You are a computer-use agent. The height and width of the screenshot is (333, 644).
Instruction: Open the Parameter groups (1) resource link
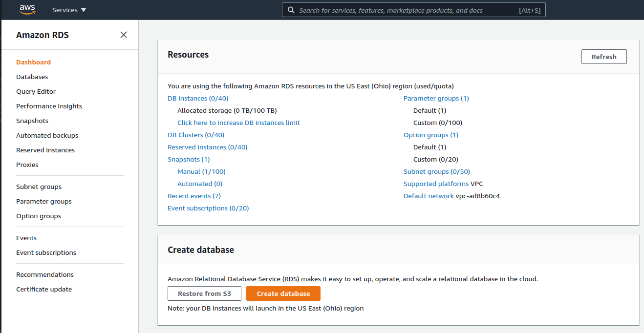(436, 98)
